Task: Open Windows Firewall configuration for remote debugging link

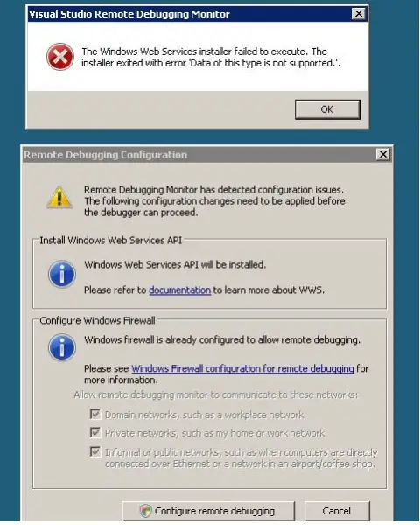Action: (242, 368)
